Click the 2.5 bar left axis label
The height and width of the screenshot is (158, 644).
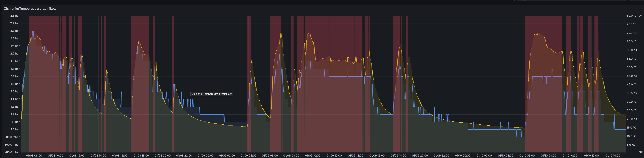(x=15, y=16)
